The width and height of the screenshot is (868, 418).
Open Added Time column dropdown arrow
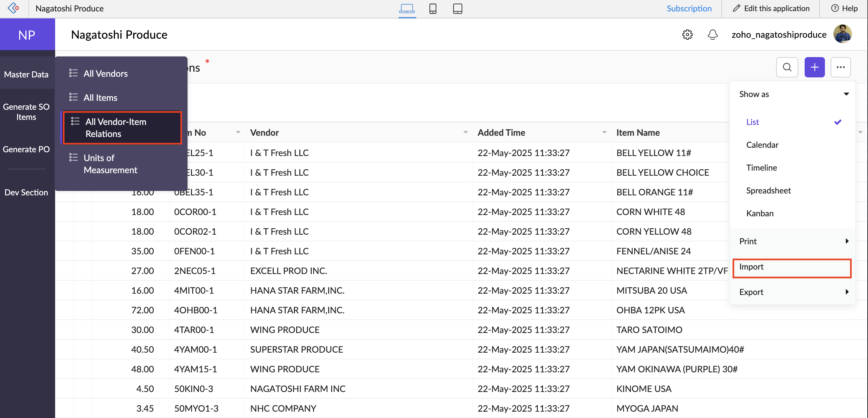pos(604,132)
